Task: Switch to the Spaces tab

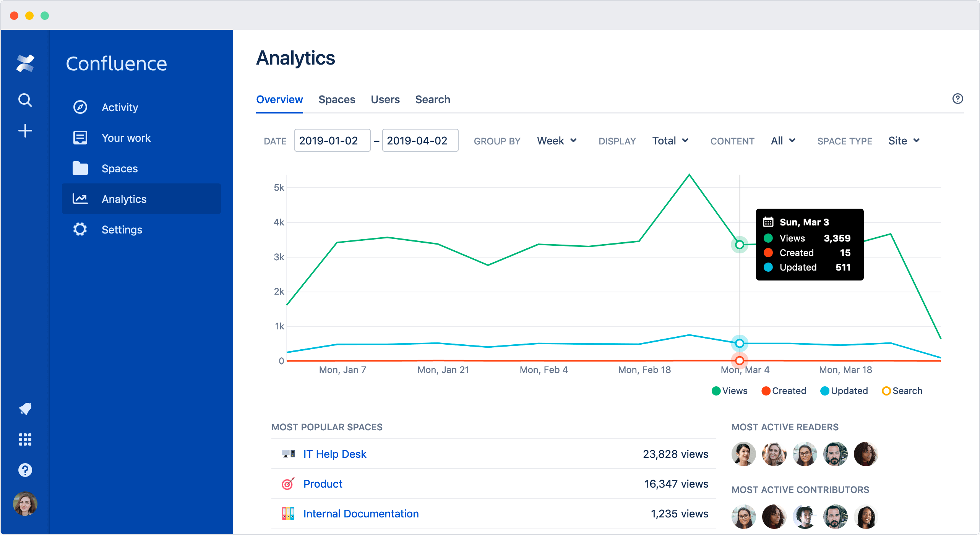Action: 337,99
